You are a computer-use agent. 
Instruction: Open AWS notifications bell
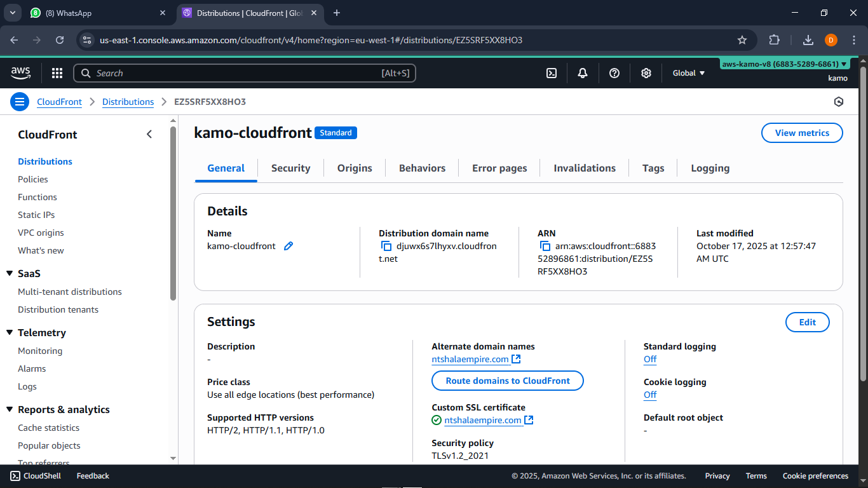(582, 73)
